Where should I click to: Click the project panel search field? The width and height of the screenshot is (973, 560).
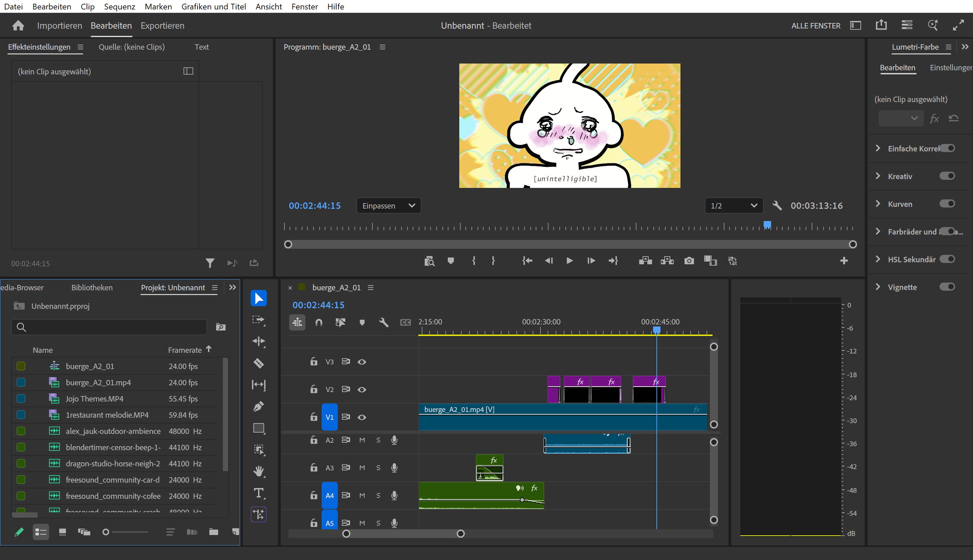tap(109, 327)
